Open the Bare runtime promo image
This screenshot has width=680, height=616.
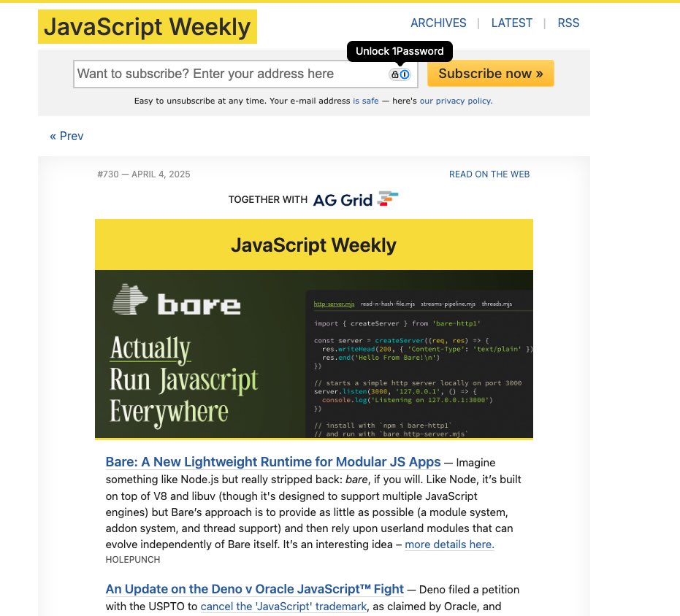(314, 354)
